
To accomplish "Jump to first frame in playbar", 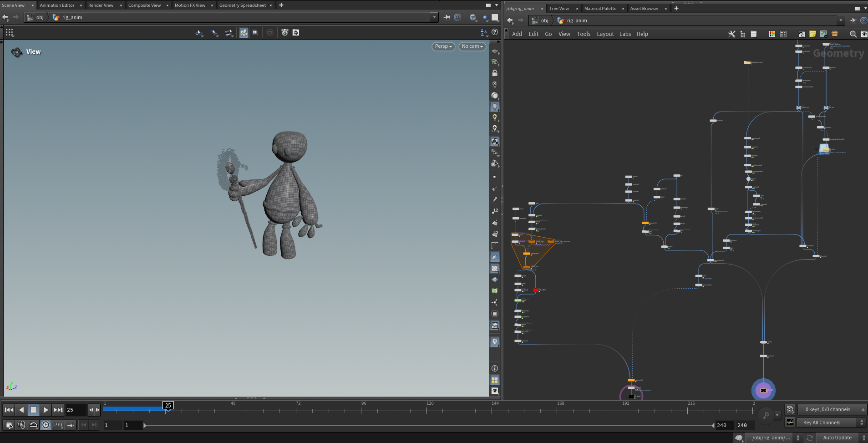I will click(9, 410).
